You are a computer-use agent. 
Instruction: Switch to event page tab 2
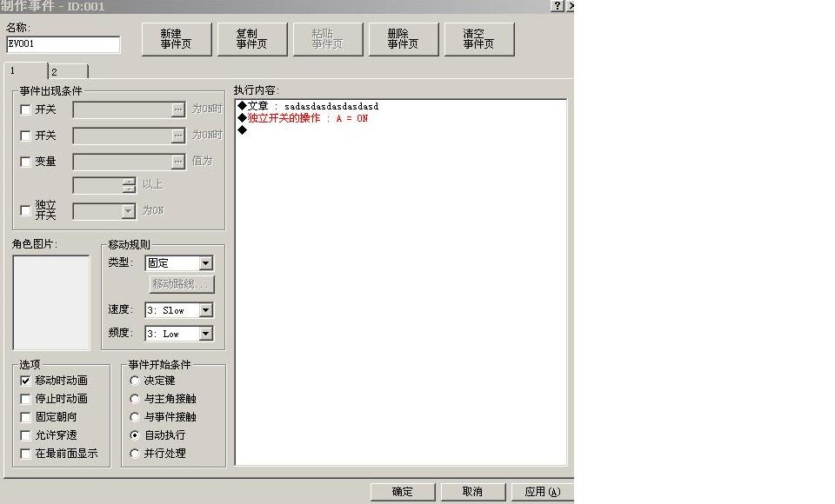coord(68,72)
